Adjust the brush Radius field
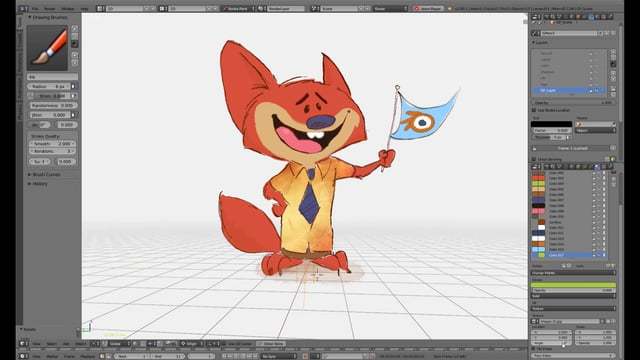 click(49, 87)
